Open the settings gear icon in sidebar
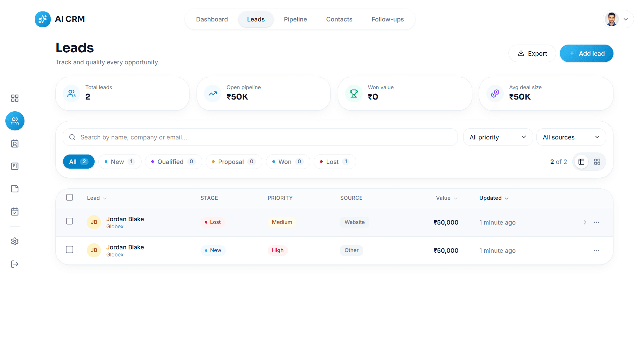 (x=15, y=241)
